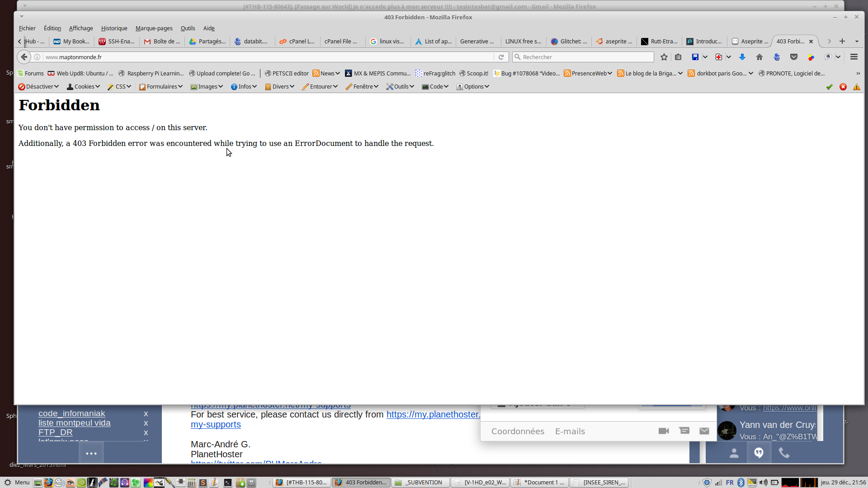Open the Firefox hamburger menu
The width and height of the screenshot is (868, 488).
coord(854,57)
